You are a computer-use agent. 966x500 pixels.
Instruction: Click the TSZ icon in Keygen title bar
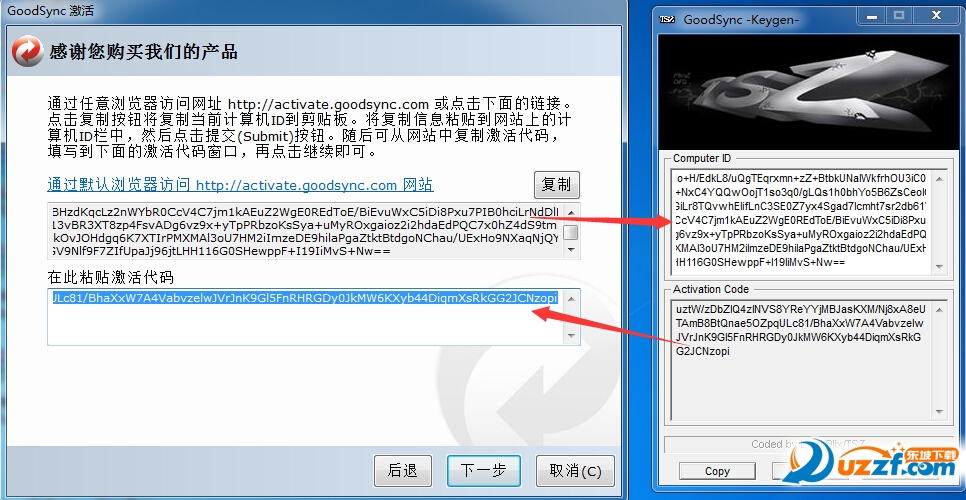667,19
